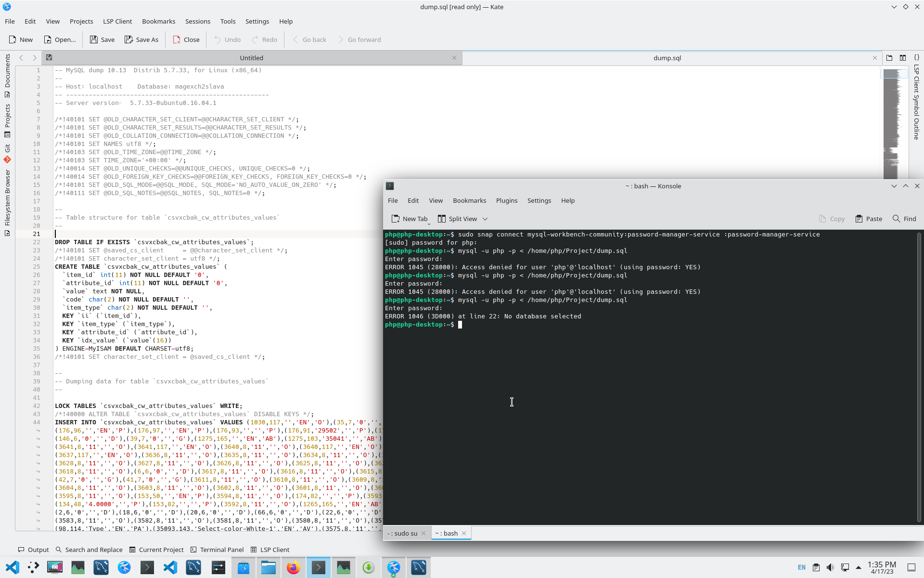
Task: Toggle the Output panel at bottom
Action: [33, 550]
